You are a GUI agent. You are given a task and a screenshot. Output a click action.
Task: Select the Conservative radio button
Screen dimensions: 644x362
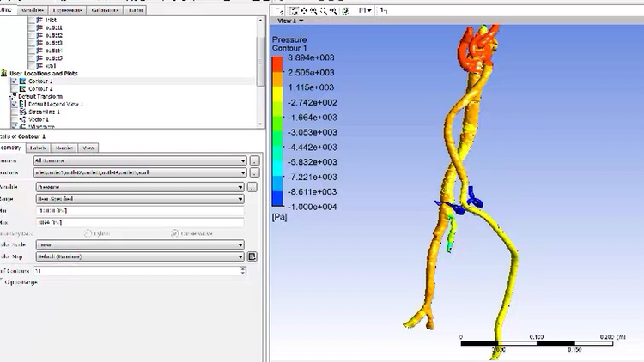pyautogui.click(x=175, y=232)
